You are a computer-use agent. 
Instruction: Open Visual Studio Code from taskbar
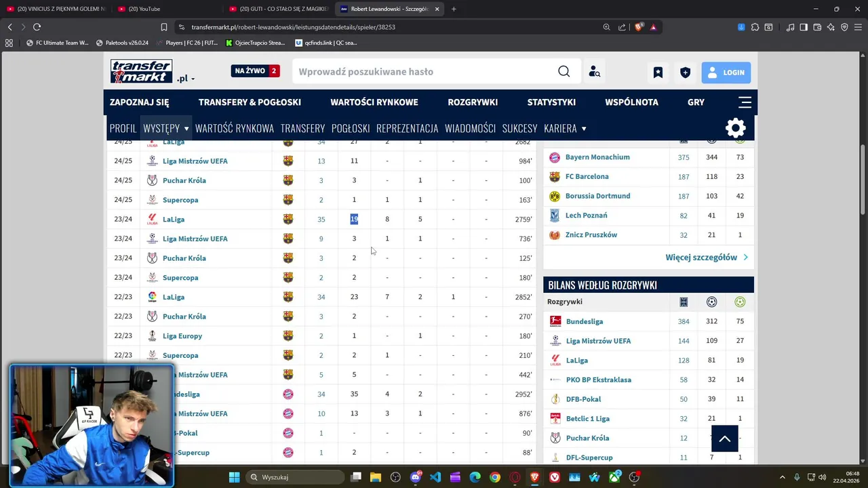point(435,477)
